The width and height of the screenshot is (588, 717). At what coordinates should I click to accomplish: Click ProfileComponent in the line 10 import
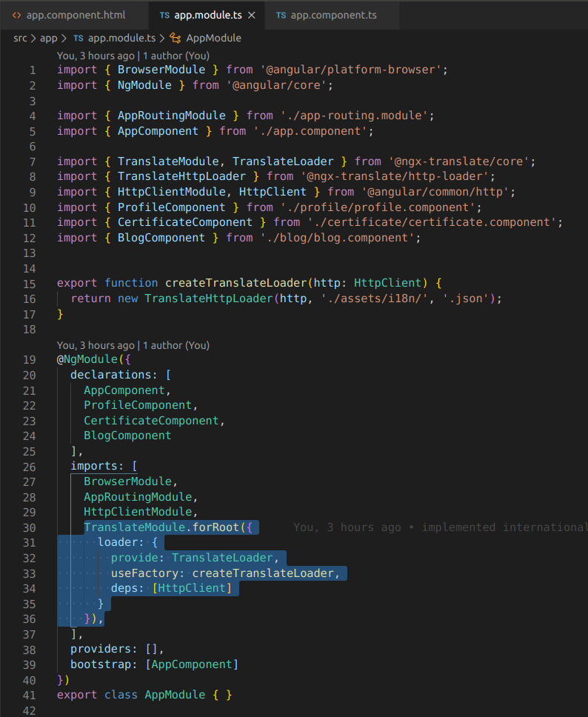point(172,207)
